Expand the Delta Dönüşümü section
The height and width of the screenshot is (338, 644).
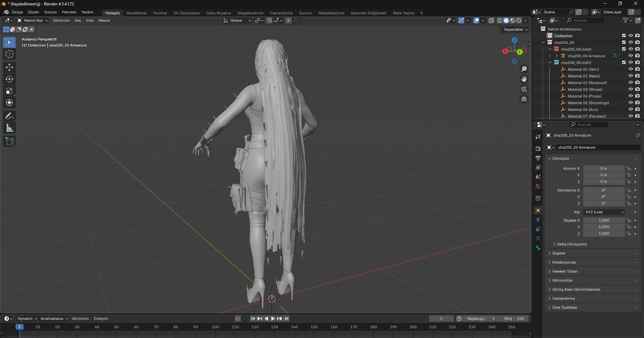[x=572, y=244]
